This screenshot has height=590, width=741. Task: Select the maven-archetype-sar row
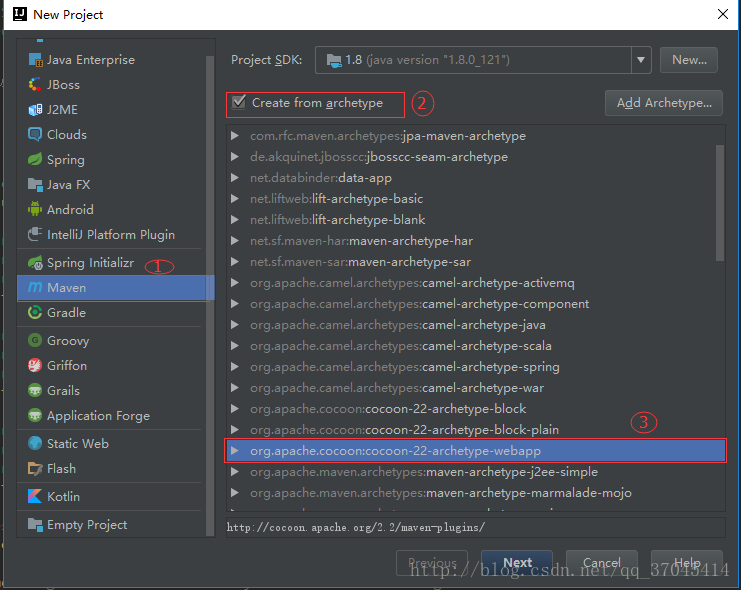coord(475,261)
